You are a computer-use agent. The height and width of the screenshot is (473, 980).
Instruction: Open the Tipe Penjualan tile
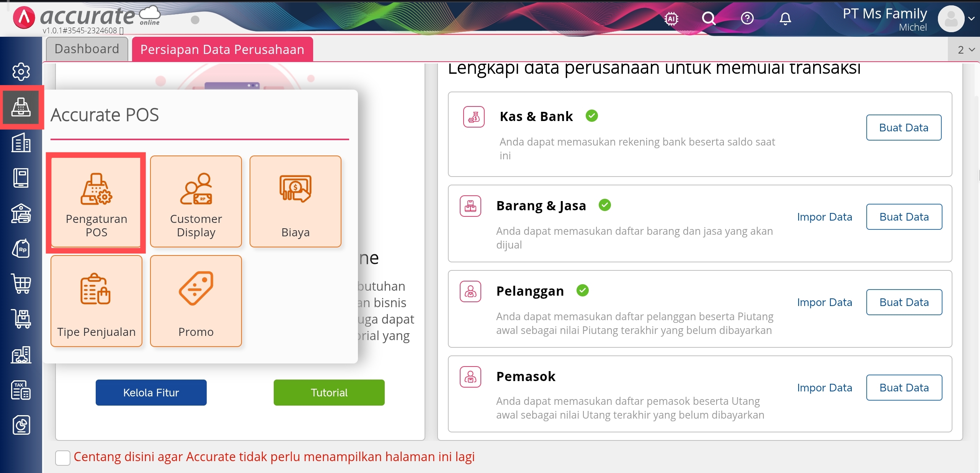click(x=96, y=301)
